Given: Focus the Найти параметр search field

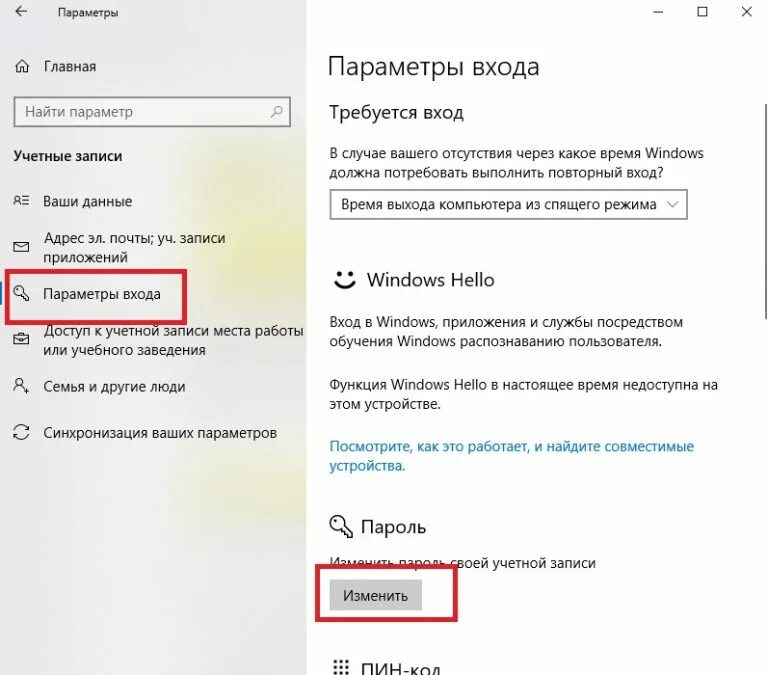Looking at the screenshot, I should point(152,112).
